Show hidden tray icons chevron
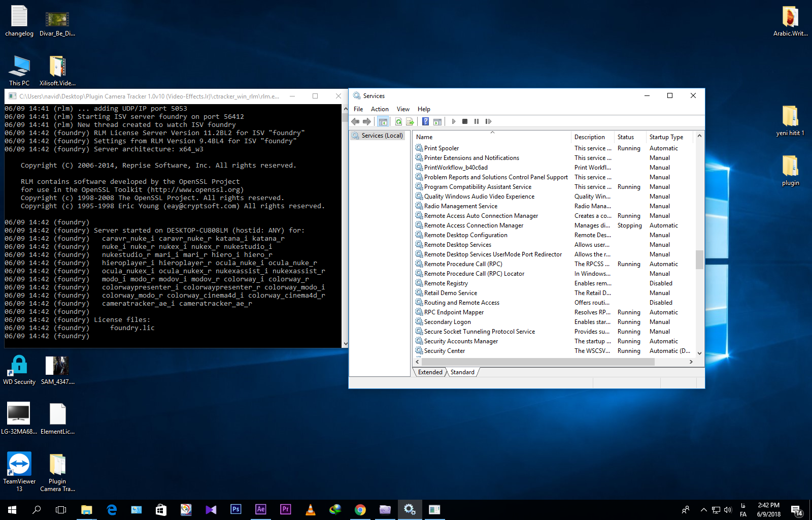This screenshot has width=812, height=520. 703,510
